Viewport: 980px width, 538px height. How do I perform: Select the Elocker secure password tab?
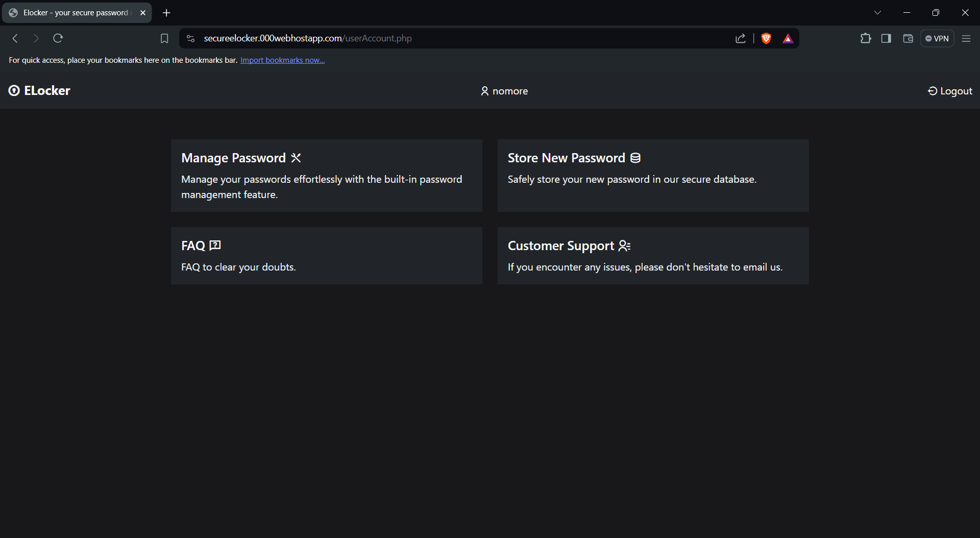coord(77,13)
